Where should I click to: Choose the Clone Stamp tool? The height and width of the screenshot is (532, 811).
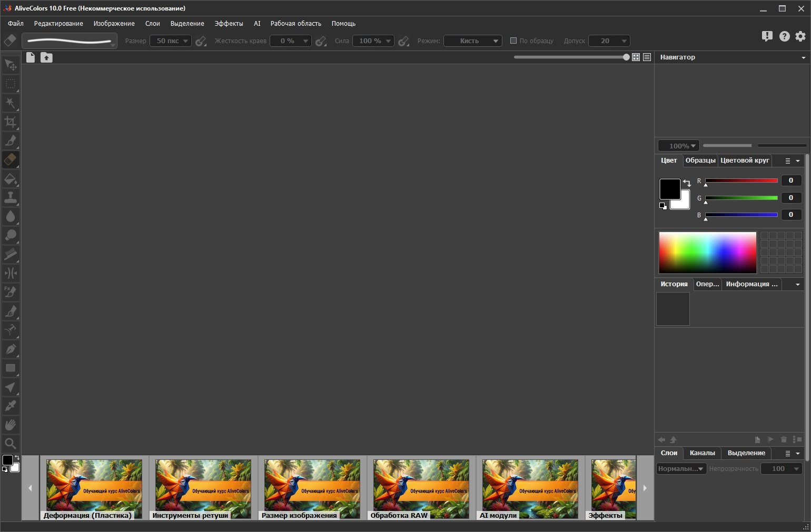10,197
